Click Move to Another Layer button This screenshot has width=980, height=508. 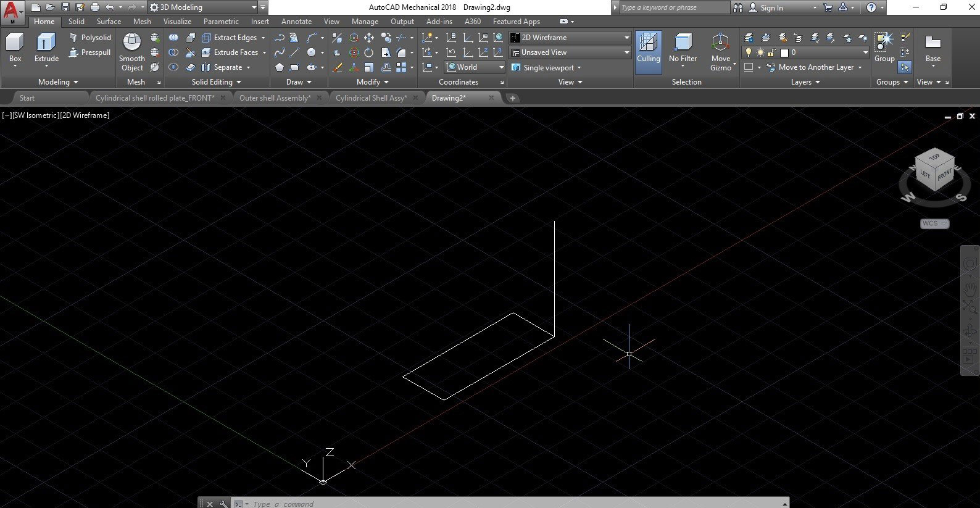click(x=815, y=67)
